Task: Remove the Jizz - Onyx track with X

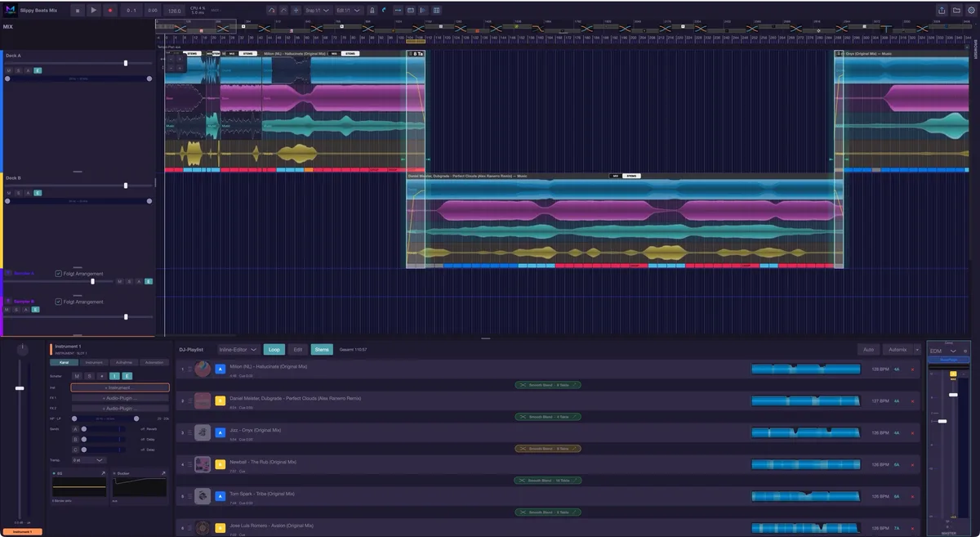Action: tap(912, 433)
